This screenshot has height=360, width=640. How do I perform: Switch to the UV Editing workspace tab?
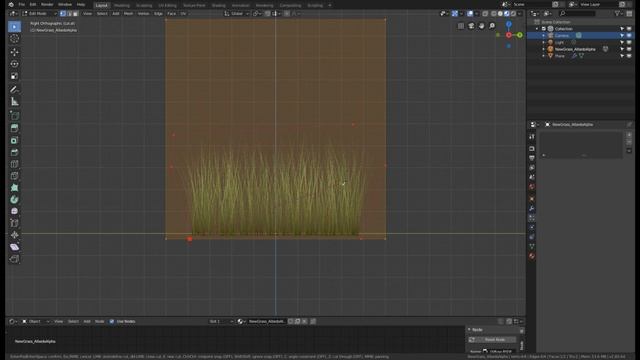167,5
